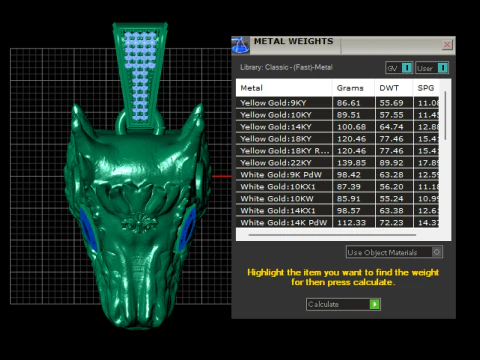Screen dimensions: 480x360
Task: Open the Use Object Materials dropdown
Action: coord(394,252)
